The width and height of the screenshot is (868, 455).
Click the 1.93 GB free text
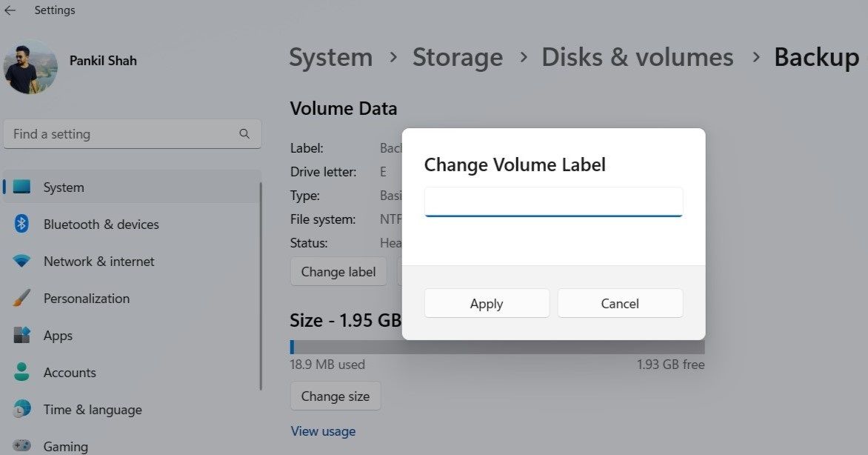[x=670, y=365]
